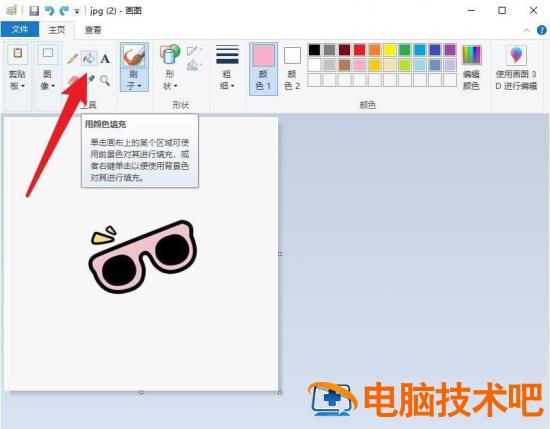The image size is (550, 429).
Task: Select Color 1 pink swatch
Action: pos(263,55)
